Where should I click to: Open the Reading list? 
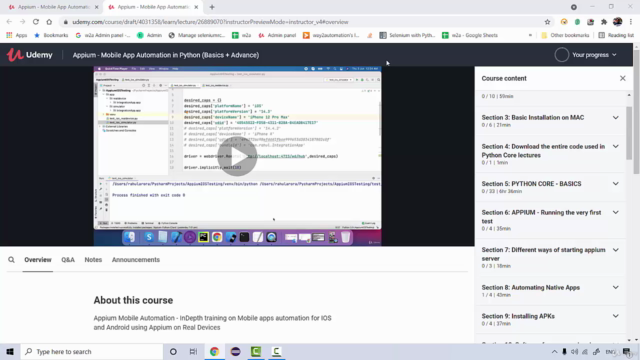(x=616, y=36)
